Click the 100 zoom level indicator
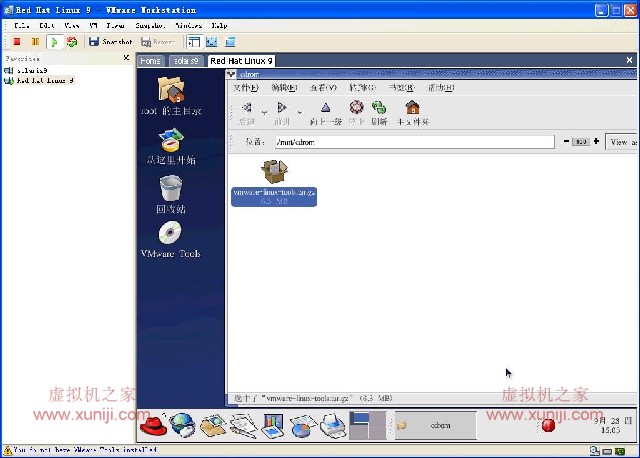This screenshot has height=458, width=640. (x=581, y=142)
